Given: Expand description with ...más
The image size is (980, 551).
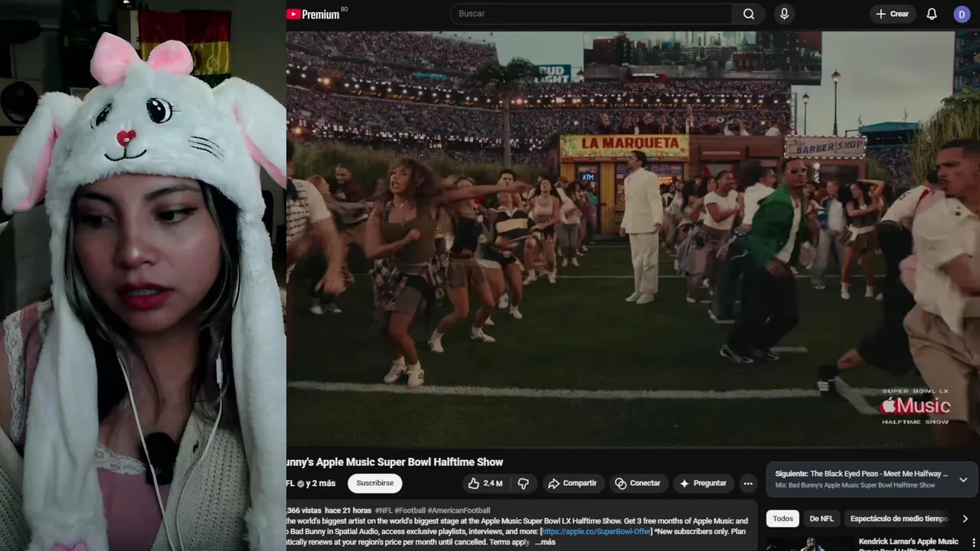Looking at the screenshot, I should click(x=545, y=542).
